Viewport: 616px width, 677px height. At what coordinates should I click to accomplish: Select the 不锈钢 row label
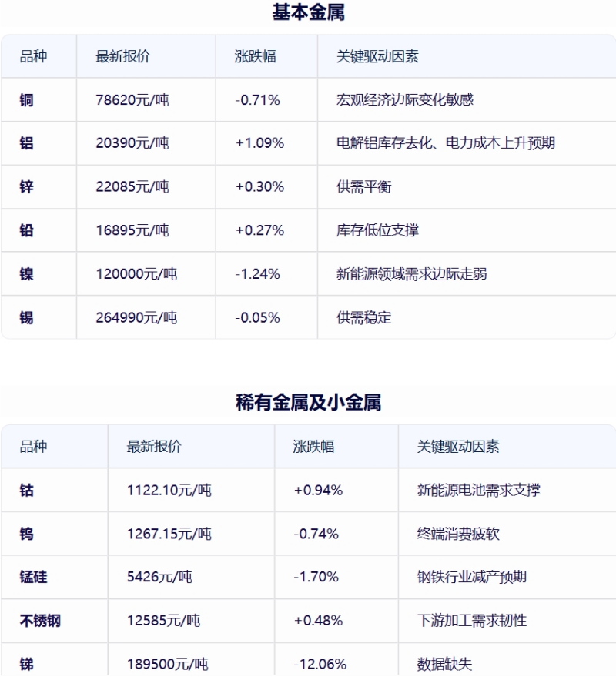(x=40, y=621)
